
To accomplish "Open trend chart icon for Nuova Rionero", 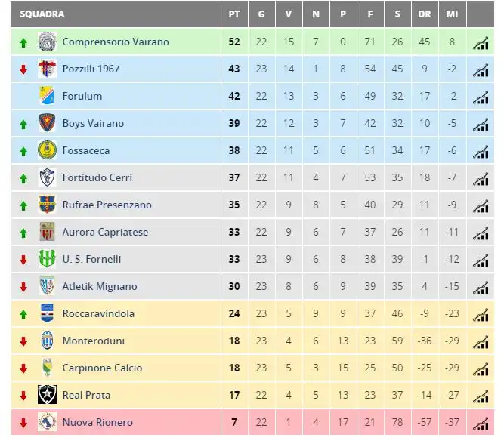I will 481,424.
